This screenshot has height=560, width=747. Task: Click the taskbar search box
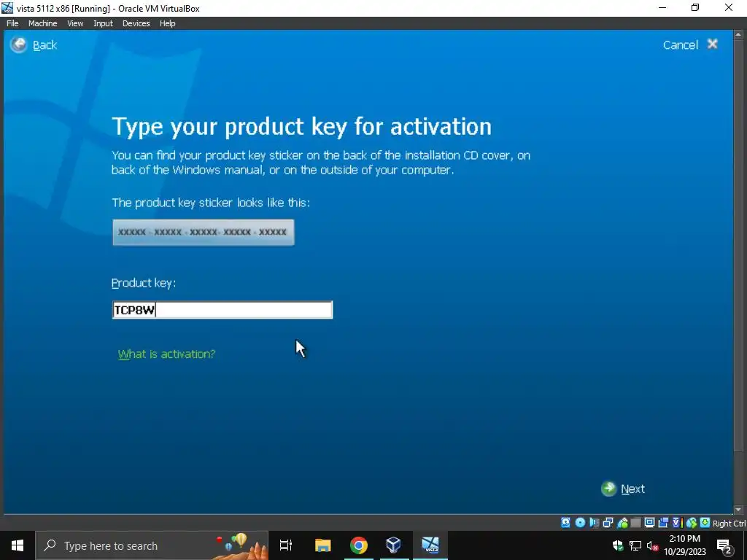point(152,545)
